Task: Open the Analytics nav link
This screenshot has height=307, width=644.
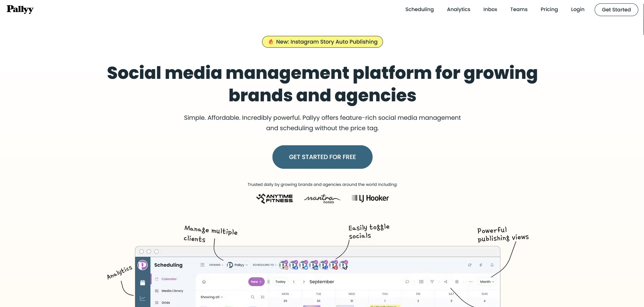Action: click(x=458, y=9)
